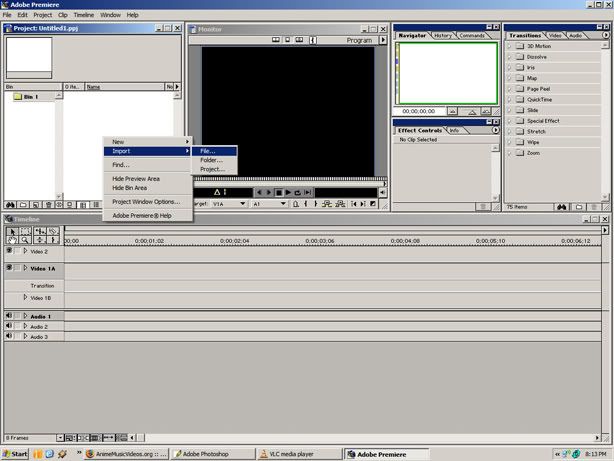Toggle lock box for Video 2 track
This screenshot has width=614, height=461.
[17, 251]
